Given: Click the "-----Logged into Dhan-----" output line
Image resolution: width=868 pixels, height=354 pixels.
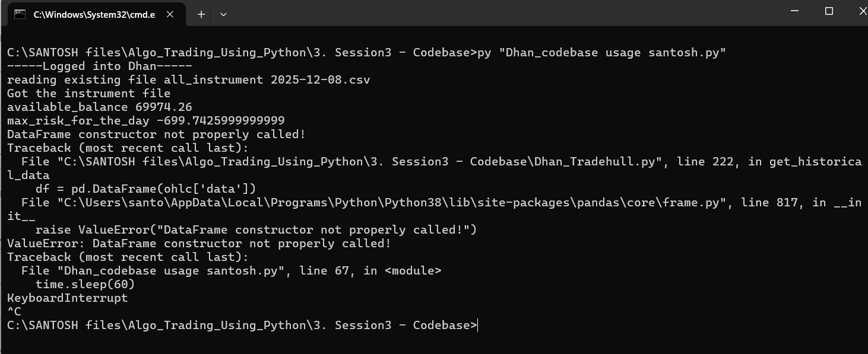Looking at the screenshot, I should tap(99, 66).
